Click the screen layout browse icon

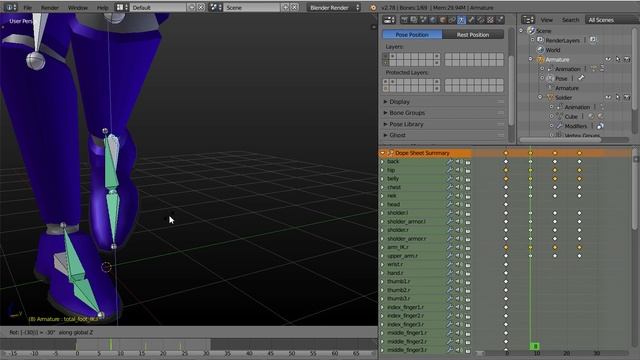point(122,7)
